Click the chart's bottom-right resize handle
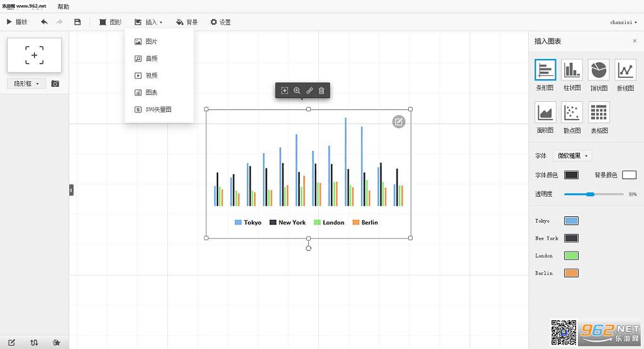 tap(410, 238)
